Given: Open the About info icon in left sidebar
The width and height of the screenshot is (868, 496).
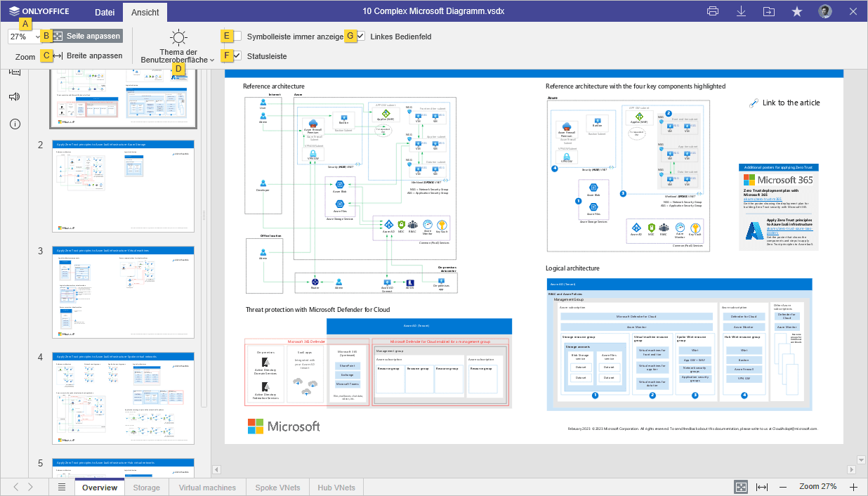Looking at the screenshot, I should pos(15,124).
